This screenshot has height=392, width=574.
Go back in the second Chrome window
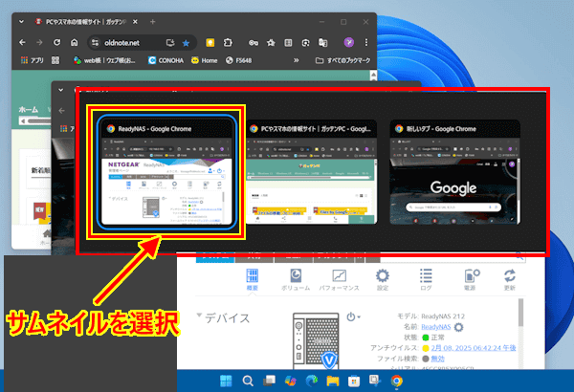tap(61, 110)
